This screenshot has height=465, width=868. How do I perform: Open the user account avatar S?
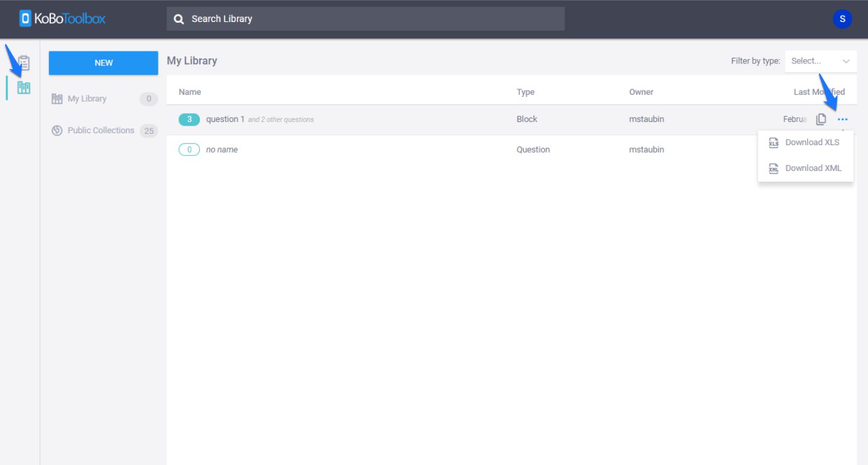click(842, 19)
